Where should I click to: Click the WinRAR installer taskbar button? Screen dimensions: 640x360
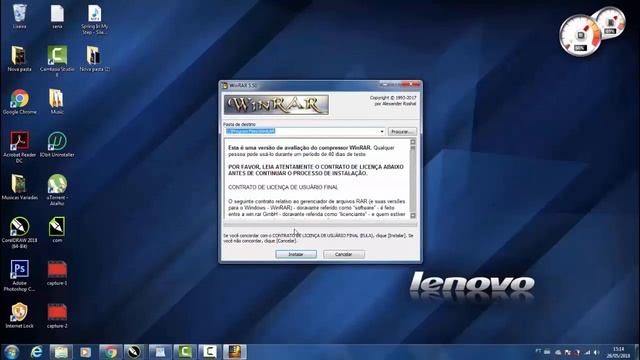(x=234, y=352)
